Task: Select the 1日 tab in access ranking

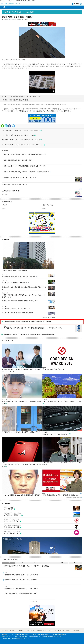Action: click(x=22, y=563)
